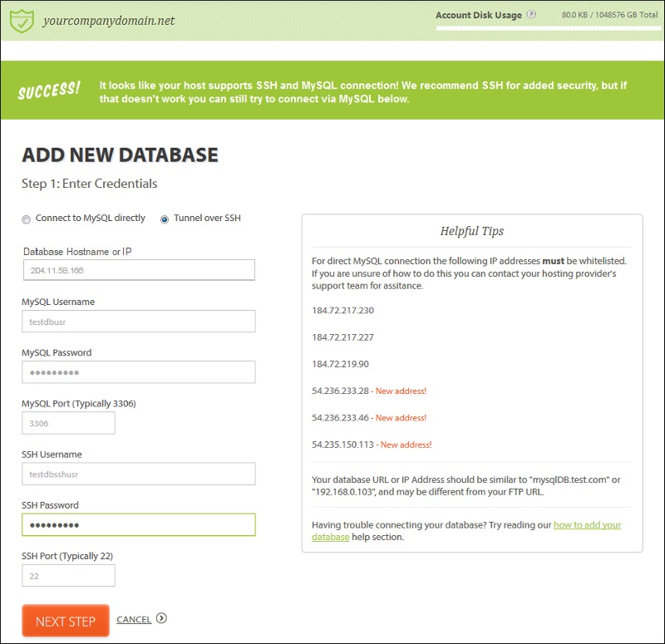Focus the SSH Password field

[138, 525]
